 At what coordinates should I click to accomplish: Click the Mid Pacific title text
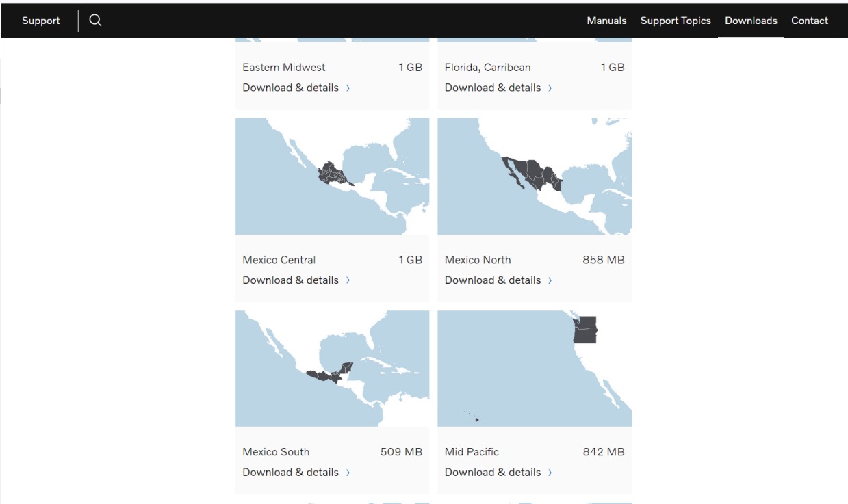coord(472,452)
